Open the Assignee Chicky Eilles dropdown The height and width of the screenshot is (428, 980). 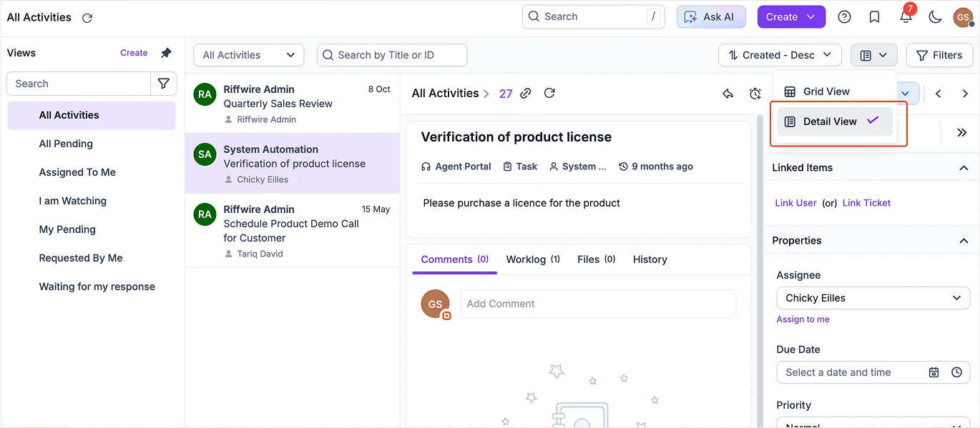coord(873,298)
